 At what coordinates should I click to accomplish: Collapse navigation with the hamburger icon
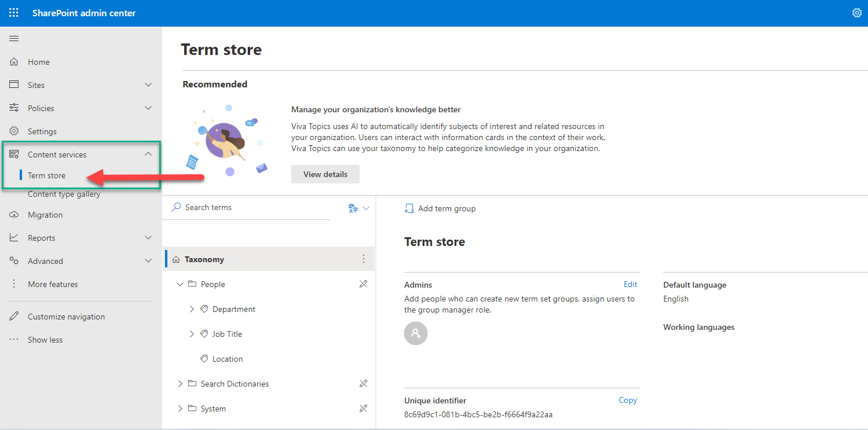click(14, 39)
